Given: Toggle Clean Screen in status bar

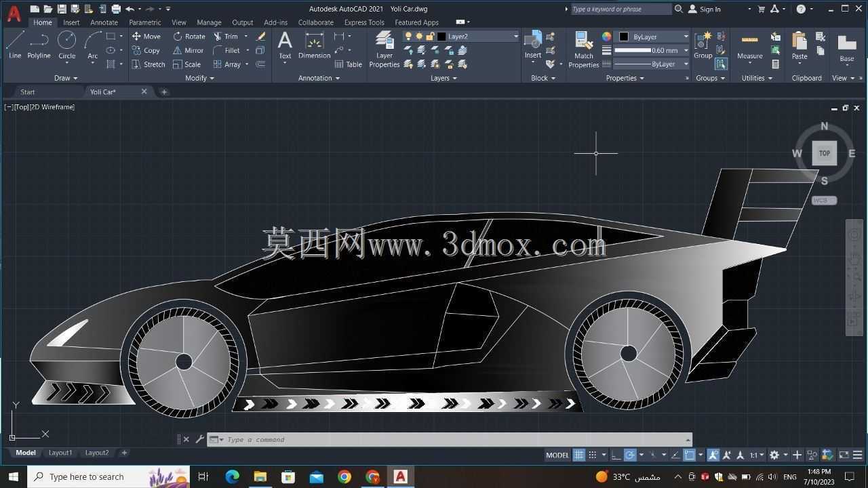Looking at the screenshot, I should pos(844,455).
